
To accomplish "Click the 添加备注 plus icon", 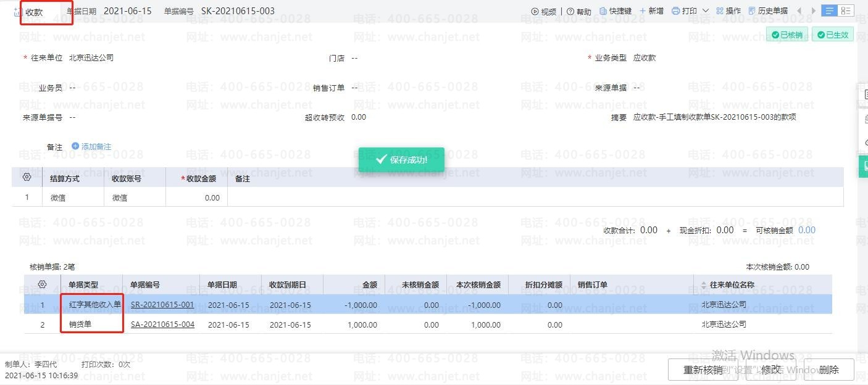I will point(75,146).
